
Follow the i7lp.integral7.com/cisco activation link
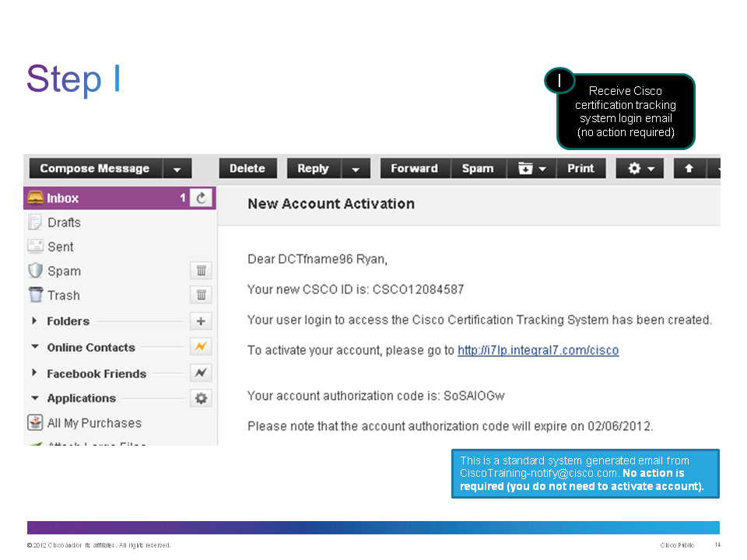coord(538,351)
